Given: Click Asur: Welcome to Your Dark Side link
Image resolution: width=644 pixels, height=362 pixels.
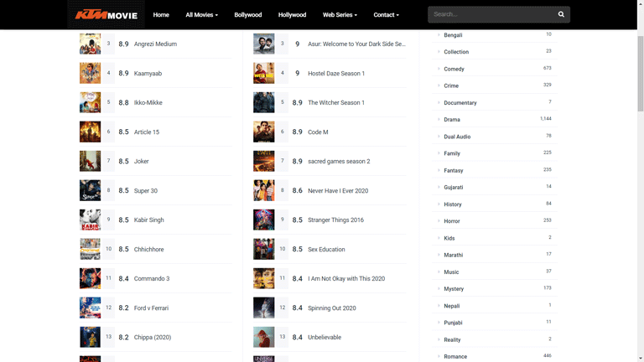Looking at the screenshot, I should [356, 44].
